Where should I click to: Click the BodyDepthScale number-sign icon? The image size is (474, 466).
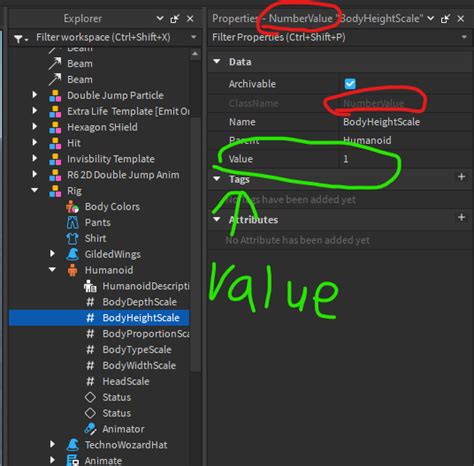coord(90,302)
